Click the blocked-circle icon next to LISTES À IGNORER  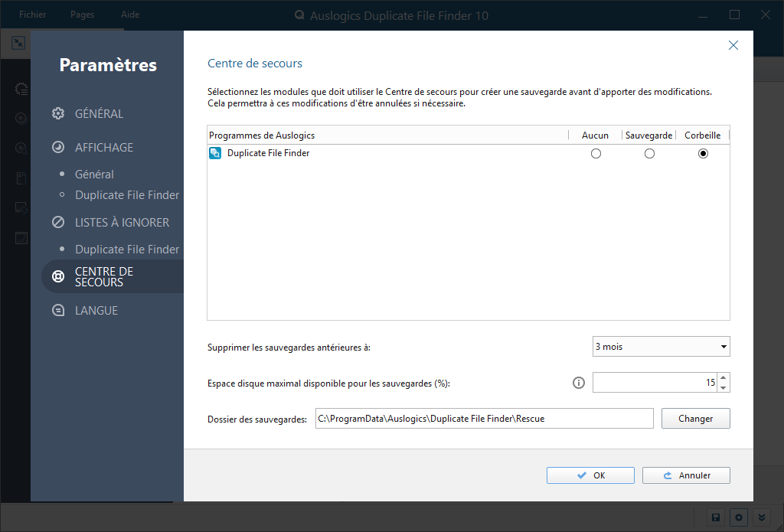click(58, 222)
